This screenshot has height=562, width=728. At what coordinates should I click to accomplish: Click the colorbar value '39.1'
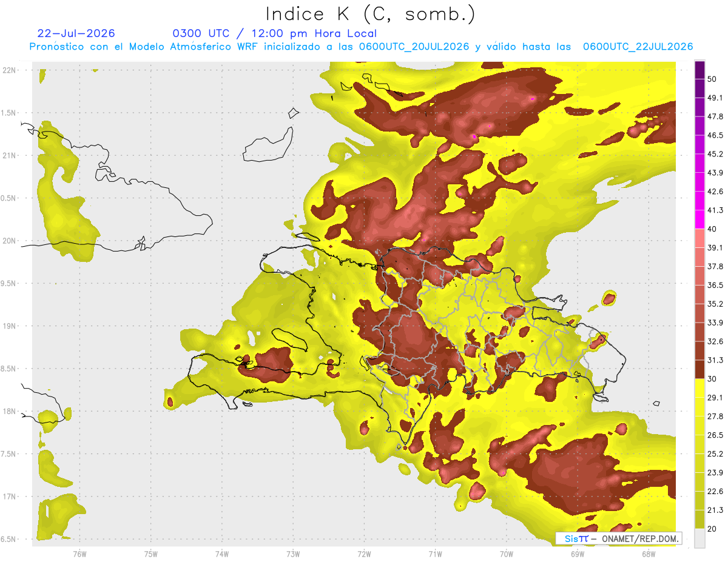point(715,247)
